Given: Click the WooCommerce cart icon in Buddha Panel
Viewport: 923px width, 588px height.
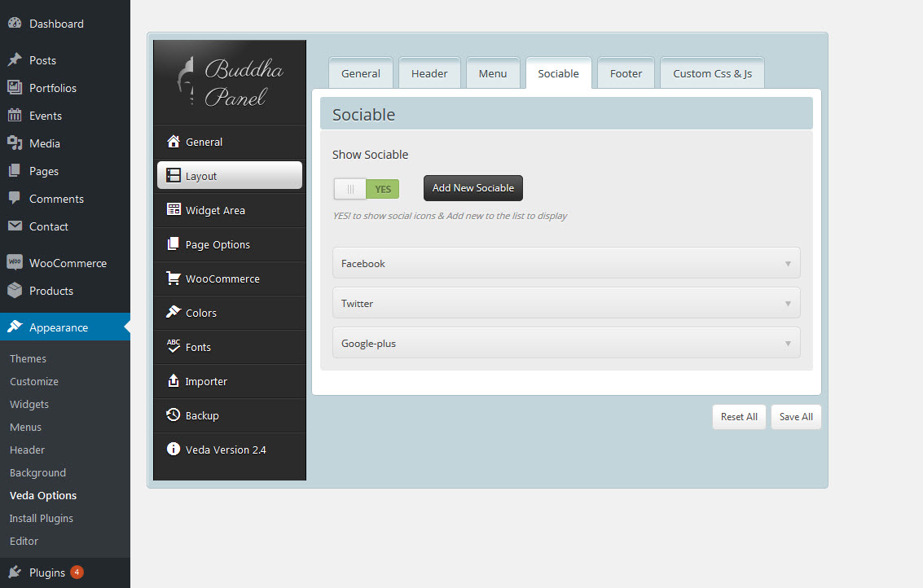Looking at the screenshot, I should tap(173, 278).
